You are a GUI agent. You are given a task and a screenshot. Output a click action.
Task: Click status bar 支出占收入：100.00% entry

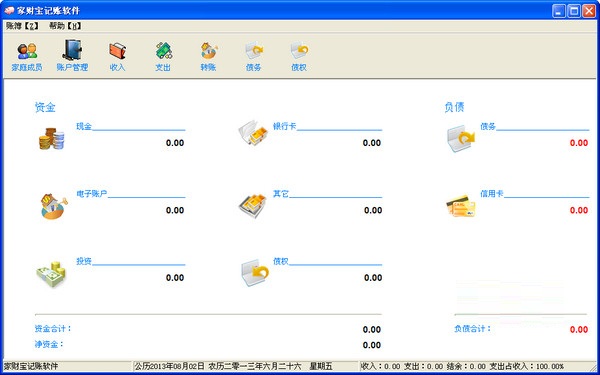527,366
